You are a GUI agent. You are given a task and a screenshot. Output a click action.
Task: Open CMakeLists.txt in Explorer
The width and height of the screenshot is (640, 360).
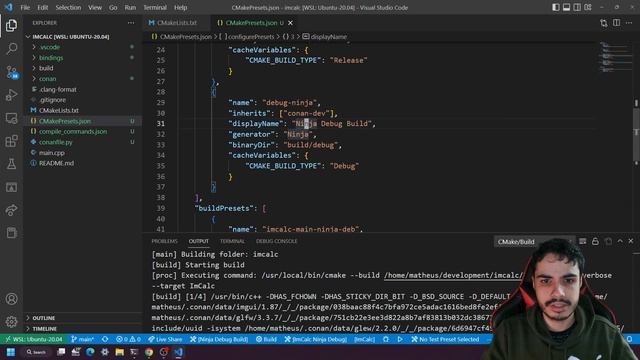coord(59,111)
